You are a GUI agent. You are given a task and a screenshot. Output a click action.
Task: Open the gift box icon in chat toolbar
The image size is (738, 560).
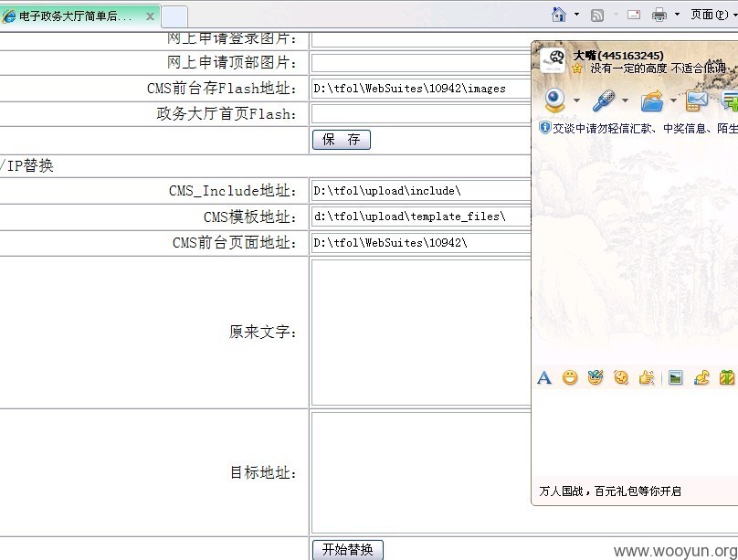click(727, 377)
